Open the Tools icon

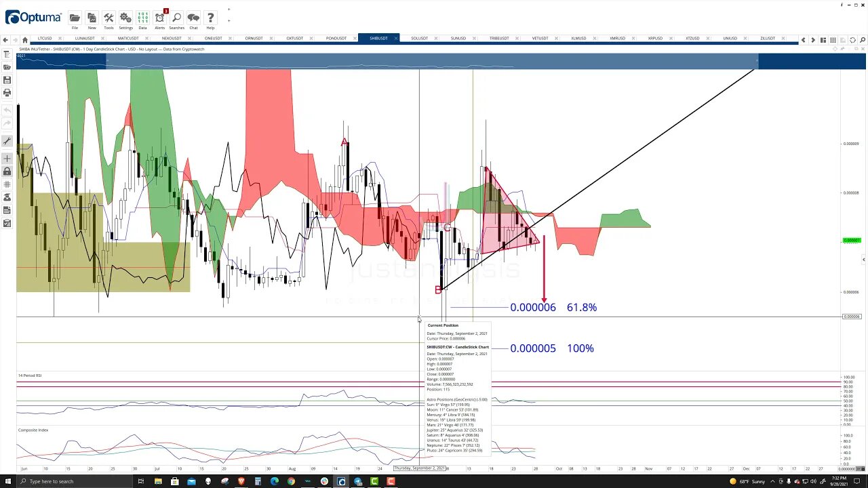point(108,18)
